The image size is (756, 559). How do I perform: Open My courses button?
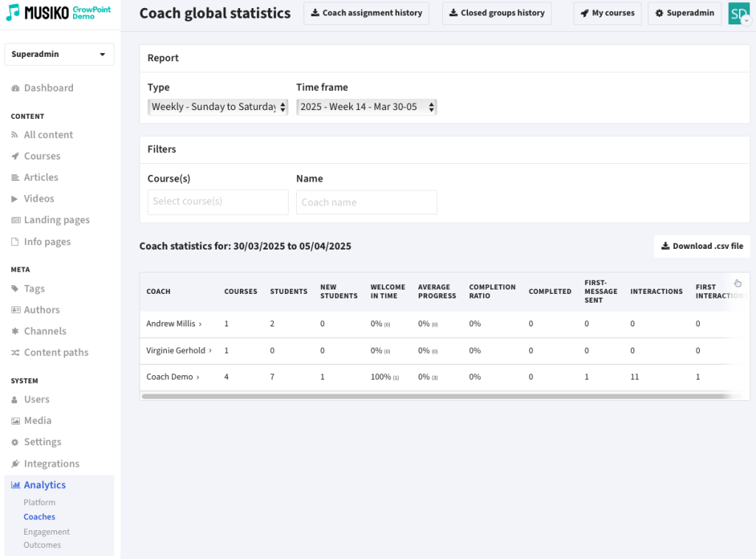coord(608,13)
